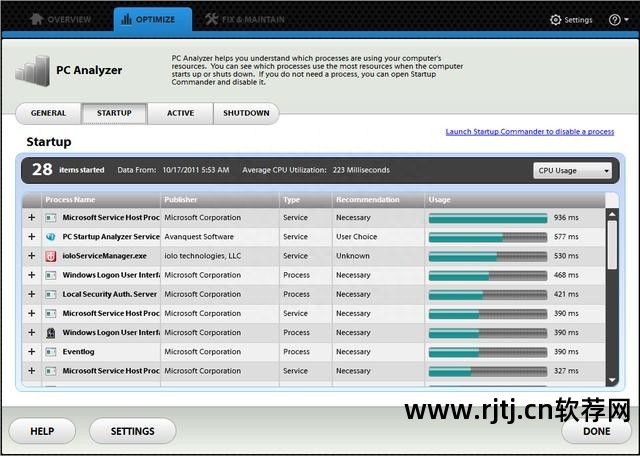Click the Help button at bottom
Screen dimensions: 640x456
tap(42, 431)
